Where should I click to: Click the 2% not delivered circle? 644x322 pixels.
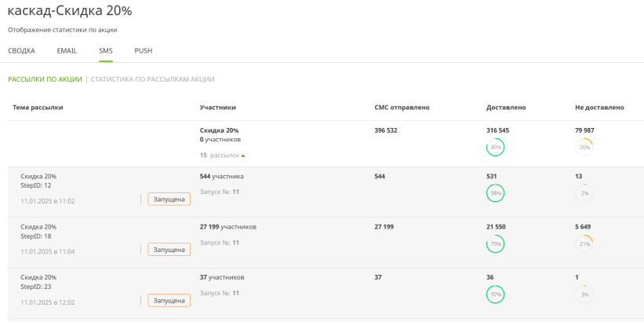(584, 193)
